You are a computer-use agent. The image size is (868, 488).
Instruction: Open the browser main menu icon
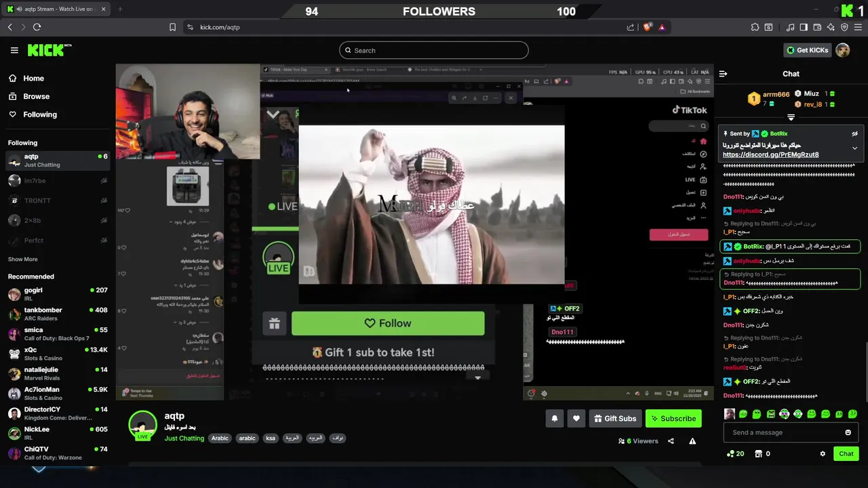click(859, 27)
